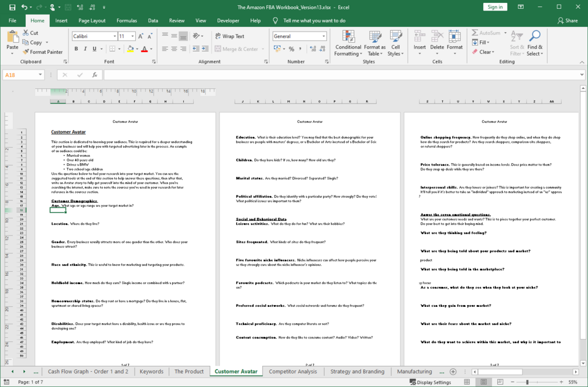The width and height of the screenshot is (588, 387).
Task: Click the Share button
Action: pyautogui.click(x=568, y=20)
